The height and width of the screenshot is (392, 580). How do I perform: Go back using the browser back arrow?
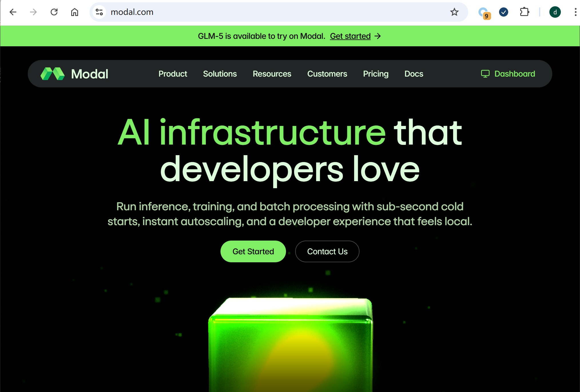(x=13, y=12)
